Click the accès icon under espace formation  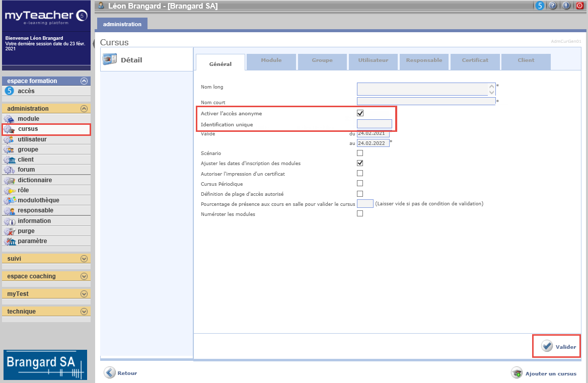(9, 91)
